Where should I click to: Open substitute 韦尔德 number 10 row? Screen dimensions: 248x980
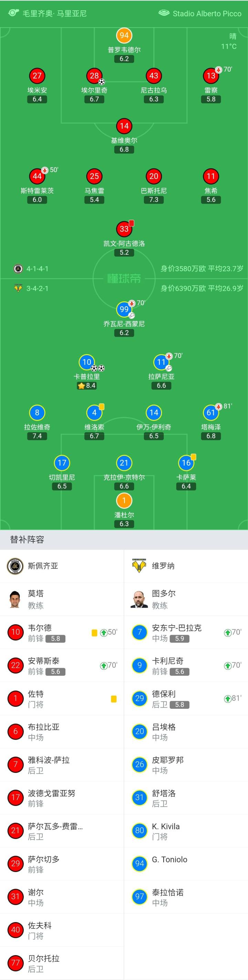[62, 632]
